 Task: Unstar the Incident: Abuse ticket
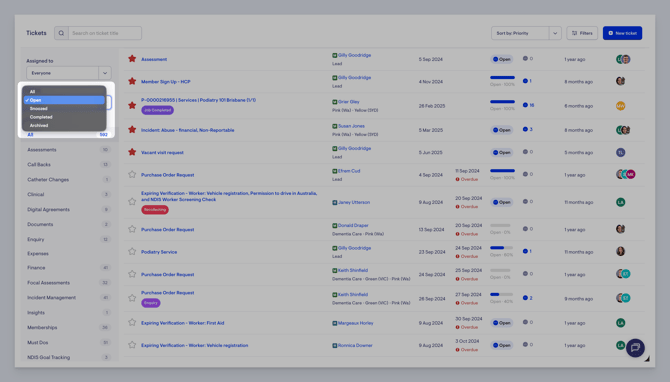pyautogui.click(x=132, y=129)
